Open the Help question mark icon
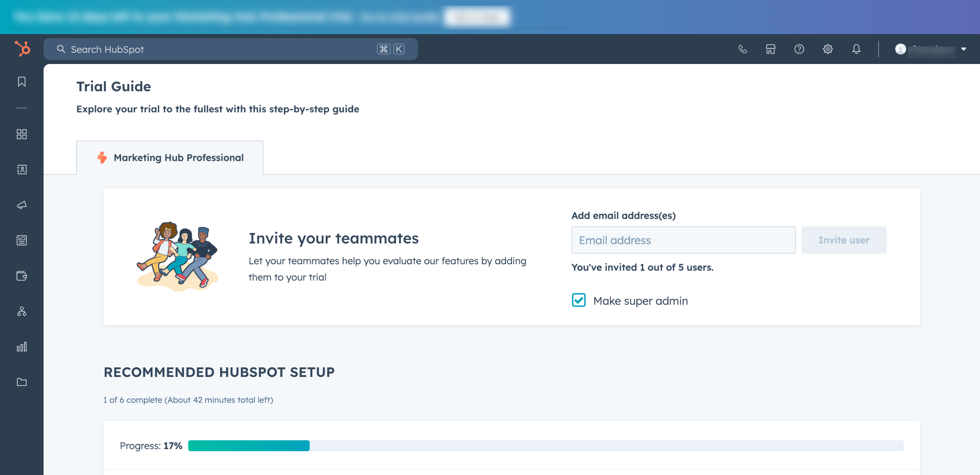 point(799,49)
